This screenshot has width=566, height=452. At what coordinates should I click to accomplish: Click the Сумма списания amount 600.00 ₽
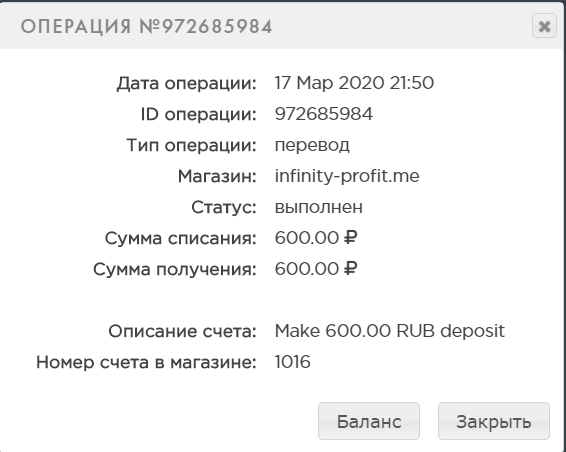pos(316,238)
